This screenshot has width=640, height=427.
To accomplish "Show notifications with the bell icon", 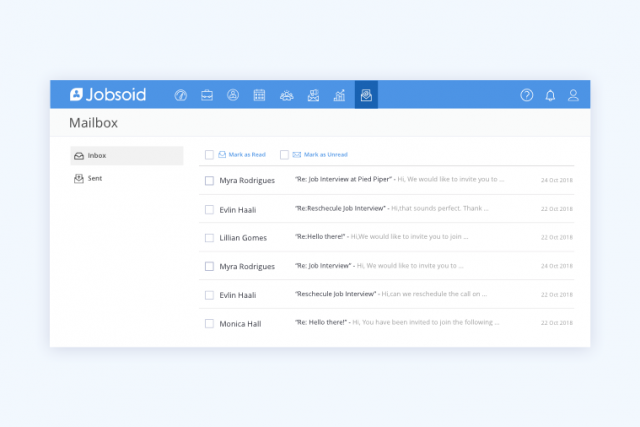I will tap(550, 95).
